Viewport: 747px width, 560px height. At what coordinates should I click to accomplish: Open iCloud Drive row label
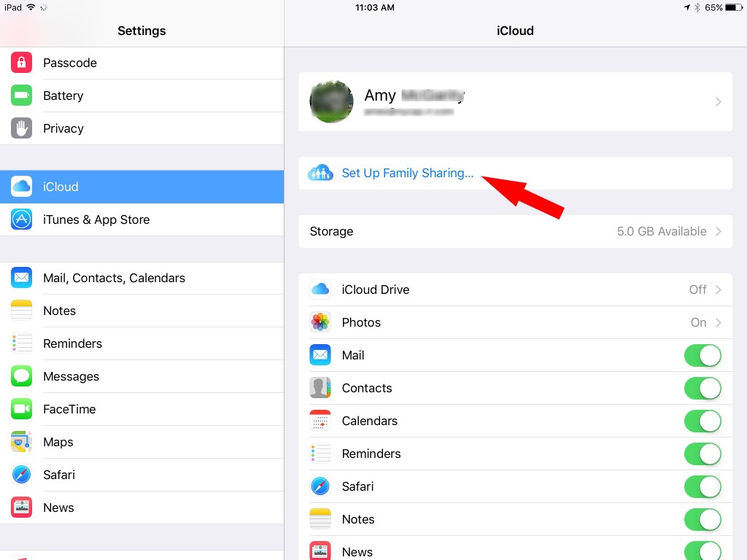(376, 289)
